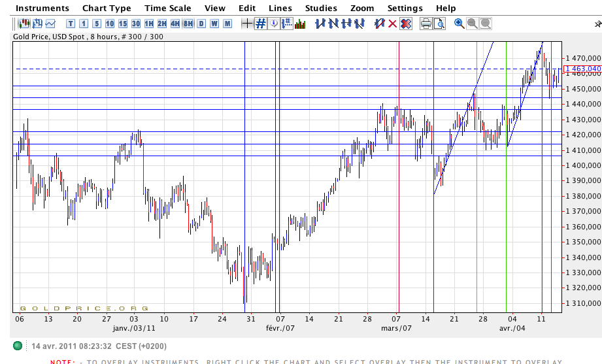Click the 1 310,000 price axis label
Image resolution: width=602 pixels, height=364 pixels.
(583, 303)
